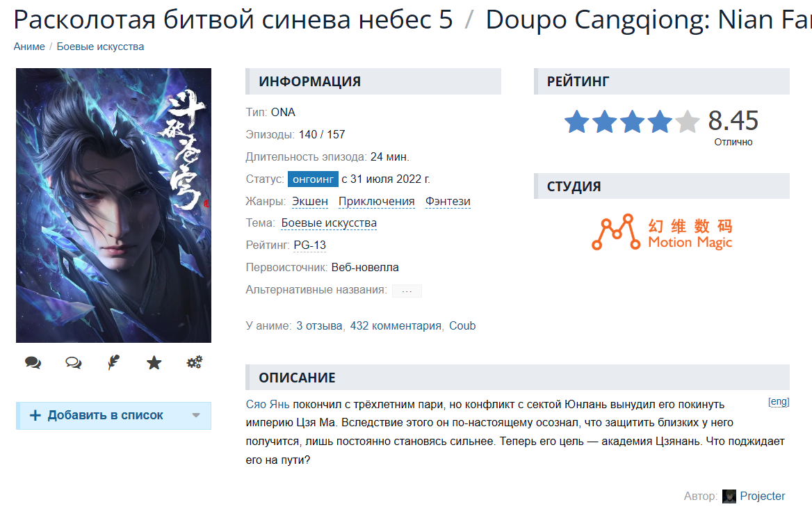Open the Экшен genre link
The height and width of the screenshot is (509, 812).
pyautogui.click(x=309, y=201)
